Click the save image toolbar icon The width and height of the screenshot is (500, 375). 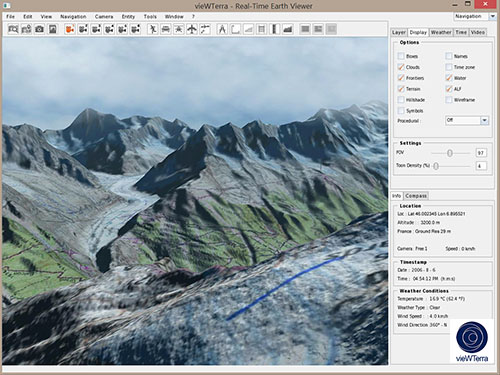click(53, 29)
